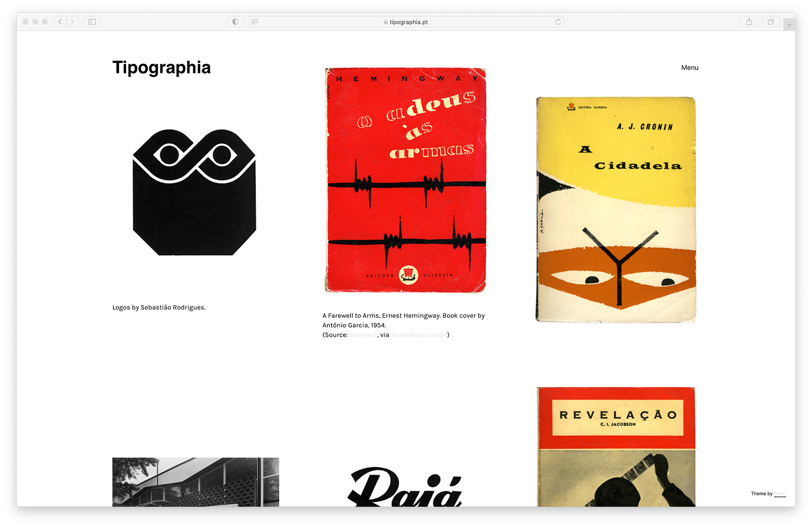Close the Safari window with red button
812x527 pixels.
(x=26, y=22)
